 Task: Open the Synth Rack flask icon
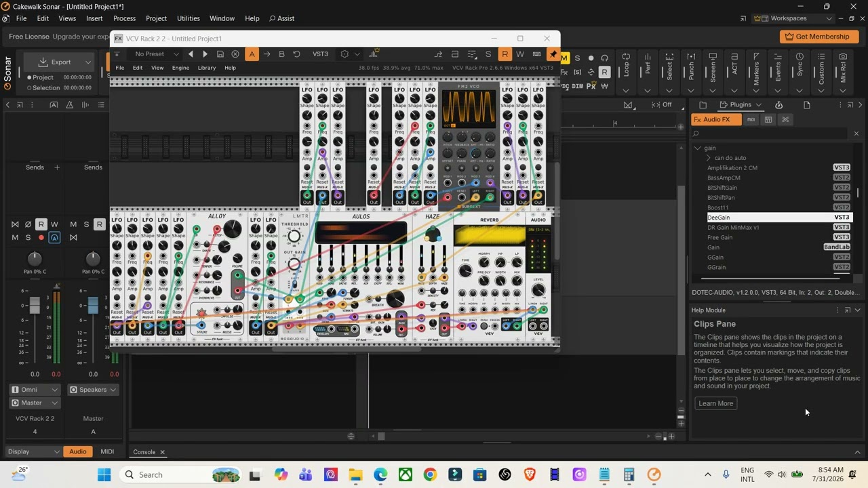778,105
